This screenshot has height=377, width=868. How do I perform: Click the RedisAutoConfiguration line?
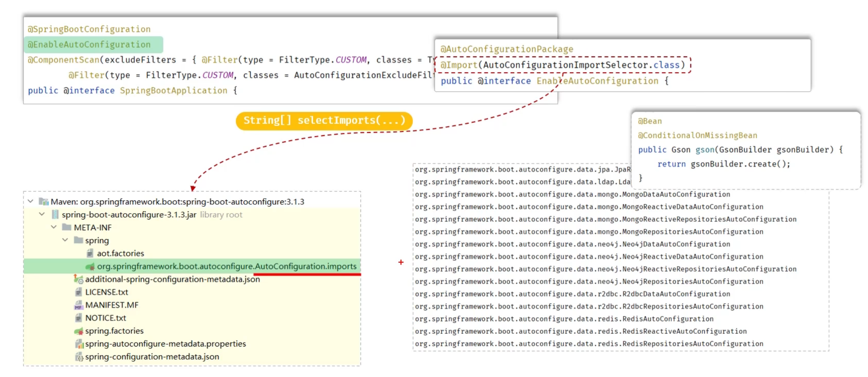(564, 319)
